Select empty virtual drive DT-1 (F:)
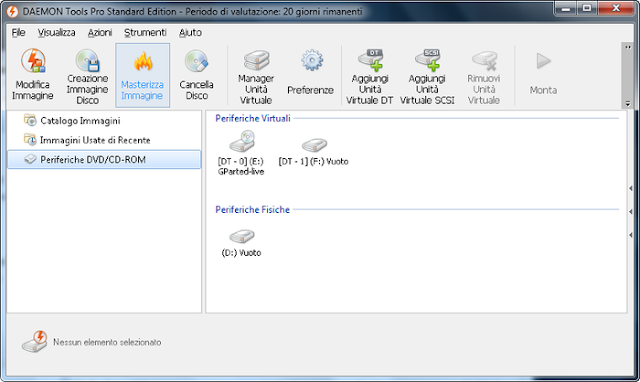 point(313,152)
